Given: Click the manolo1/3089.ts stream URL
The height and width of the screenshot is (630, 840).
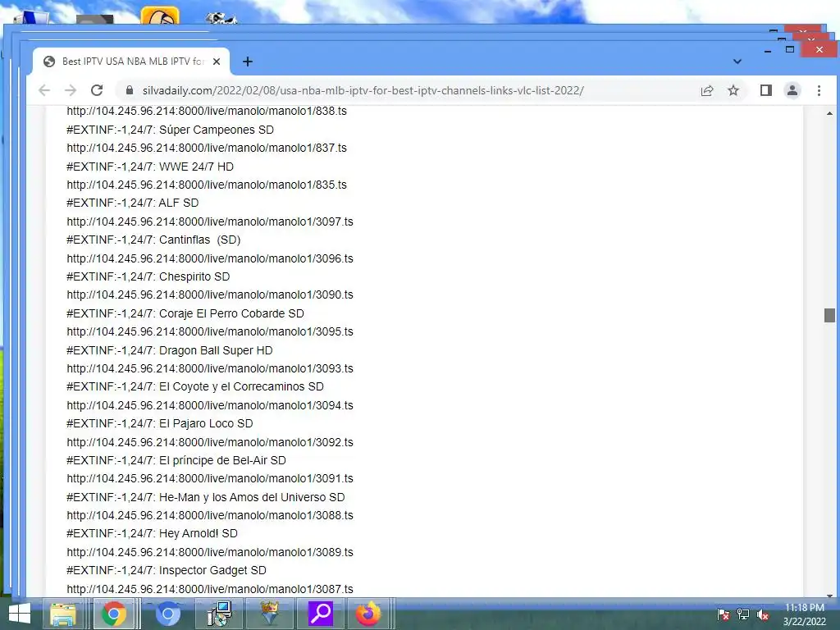Looking at the screenshot, I should pos(210,552).
